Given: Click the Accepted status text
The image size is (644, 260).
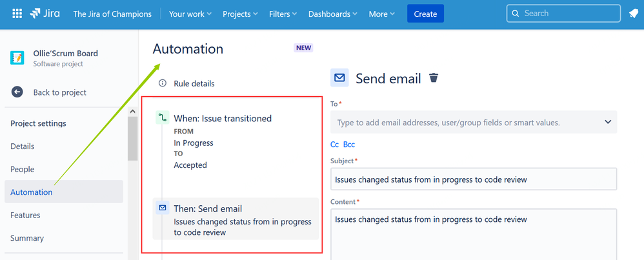Looking at the screenshot, I should pyautogui.click(x=190, y=165).
